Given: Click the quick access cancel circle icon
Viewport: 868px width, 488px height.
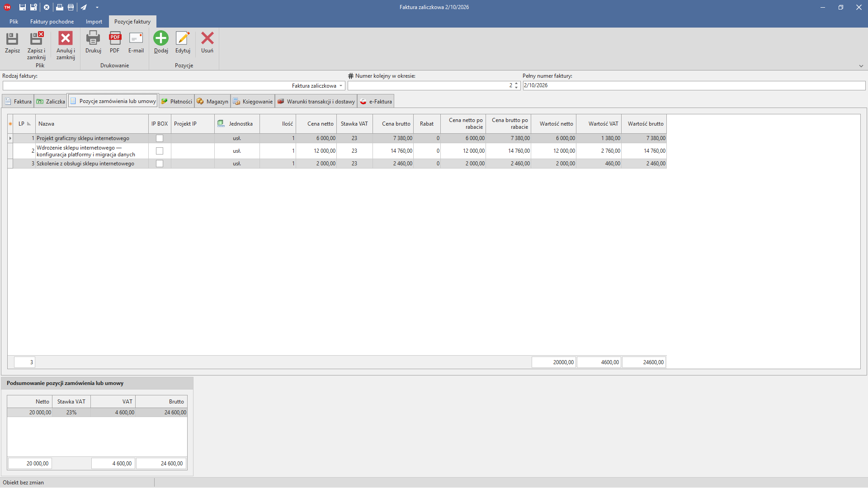Looking at the screenshot, I should click(47, 7).
